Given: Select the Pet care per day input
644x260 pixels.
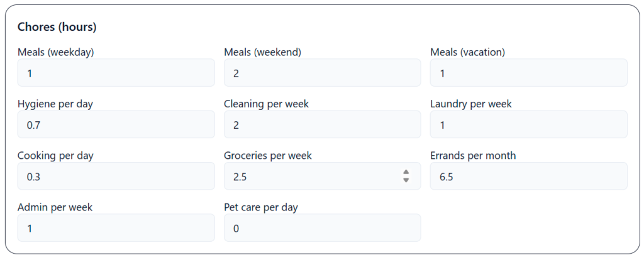Looking at the screenshot, I should coord(322,227).
